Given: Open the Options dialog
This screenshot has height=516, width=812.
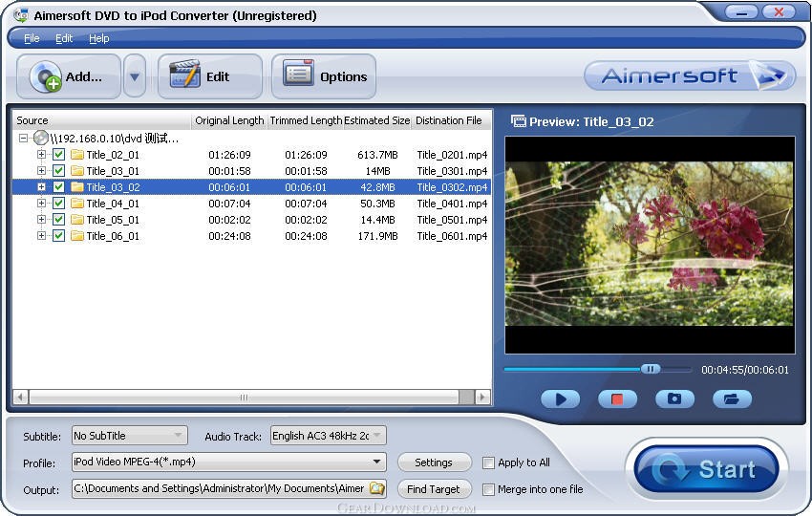Looking at the screenshot, I should coord(324,76).
